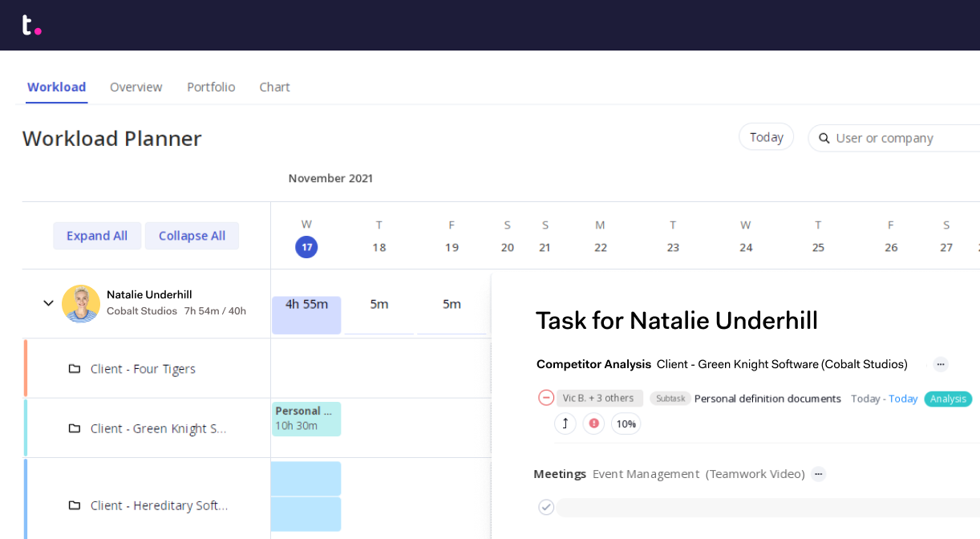Mark the Meetings task as complete
The height and width of the screenshot is (539, 980).
[x=546, y=507]
